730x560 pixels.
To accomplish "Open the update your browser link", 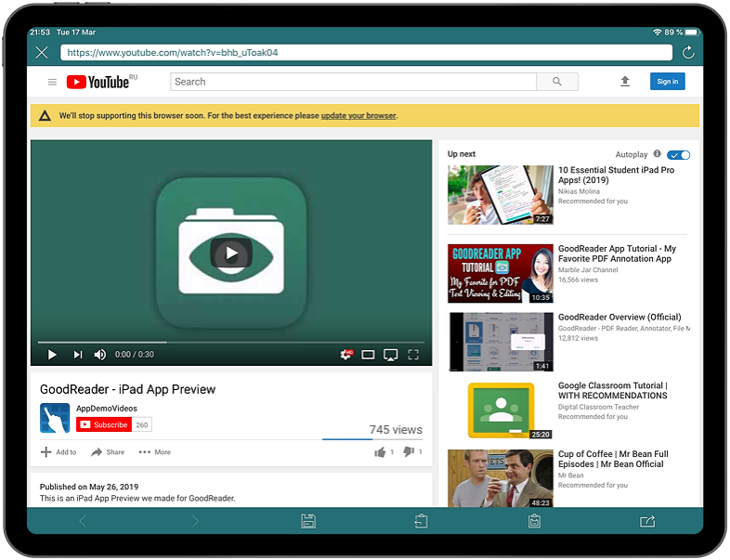I will click(358, 115).
